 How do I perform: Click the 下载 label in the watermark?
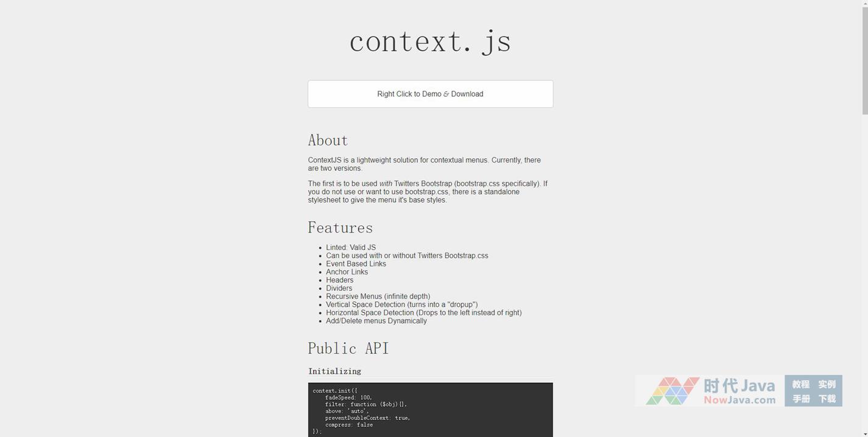[x=827, y=399]
